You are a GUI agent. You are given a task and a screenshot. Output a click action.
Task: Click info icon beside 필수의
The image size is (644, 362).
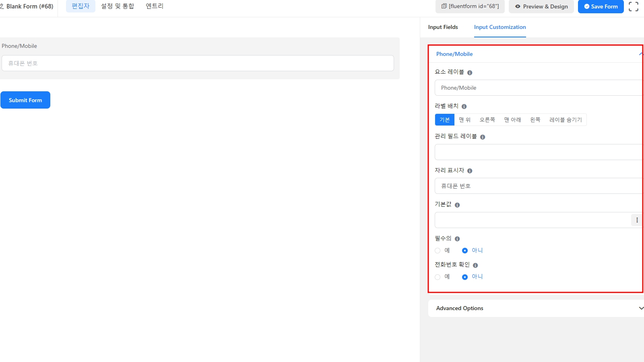pyautogui.click(x=457, y=239)
